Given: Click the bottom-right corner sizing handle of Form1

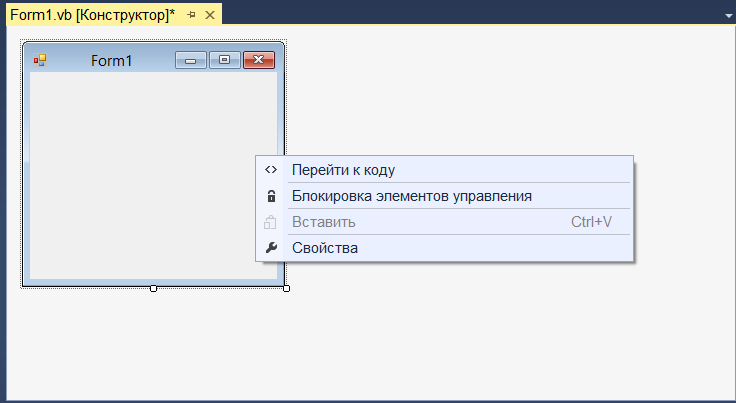Looking at the screenshot, I should (286, 289).
